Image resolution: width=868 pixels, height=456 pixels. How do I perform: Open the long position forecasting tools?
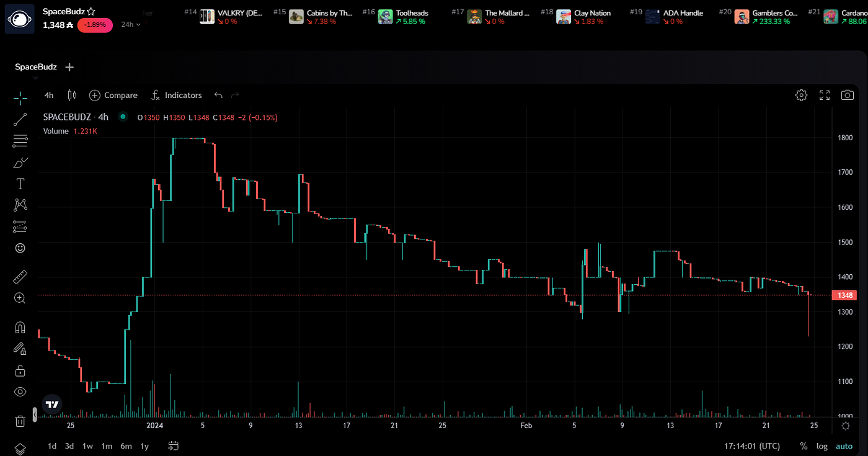click(20, 226)
